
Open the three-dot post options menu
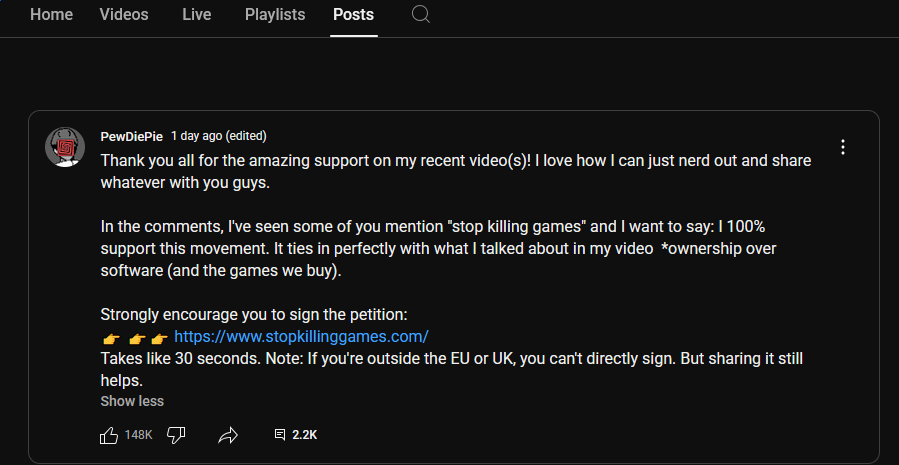click(x=842, y=147)
